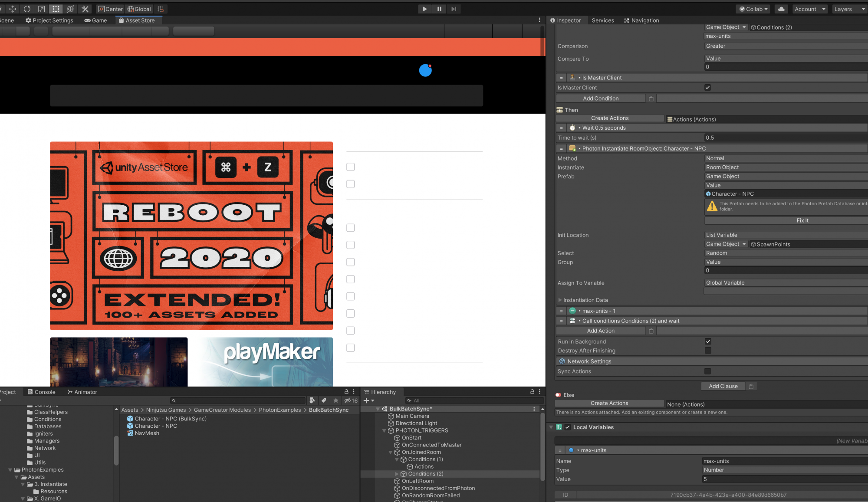Tick second checkbox in Asset Store filter list
Image resolution: width=868 pixels, height=502 pixels.
coord(350,184)
